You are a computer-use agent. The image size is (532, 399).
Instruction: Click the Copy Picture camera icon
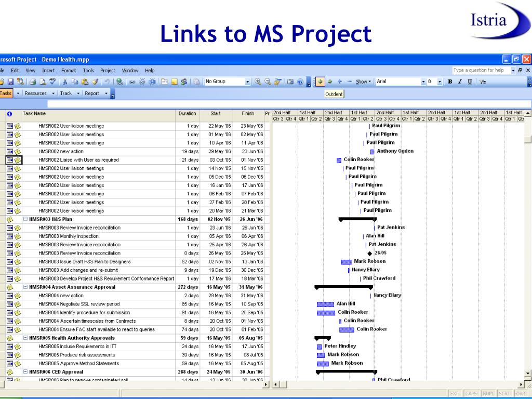[290, 82]
